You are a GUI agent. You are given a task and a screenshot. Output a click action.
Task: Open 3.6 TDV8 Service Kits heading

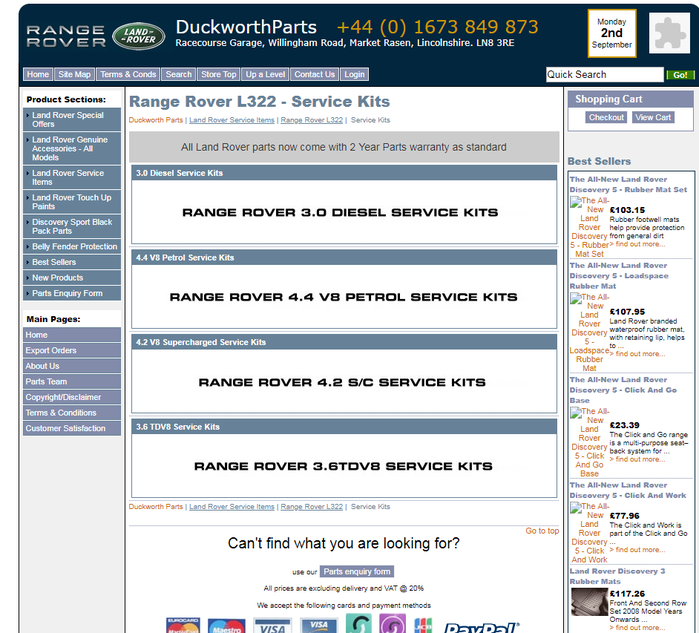178,427
